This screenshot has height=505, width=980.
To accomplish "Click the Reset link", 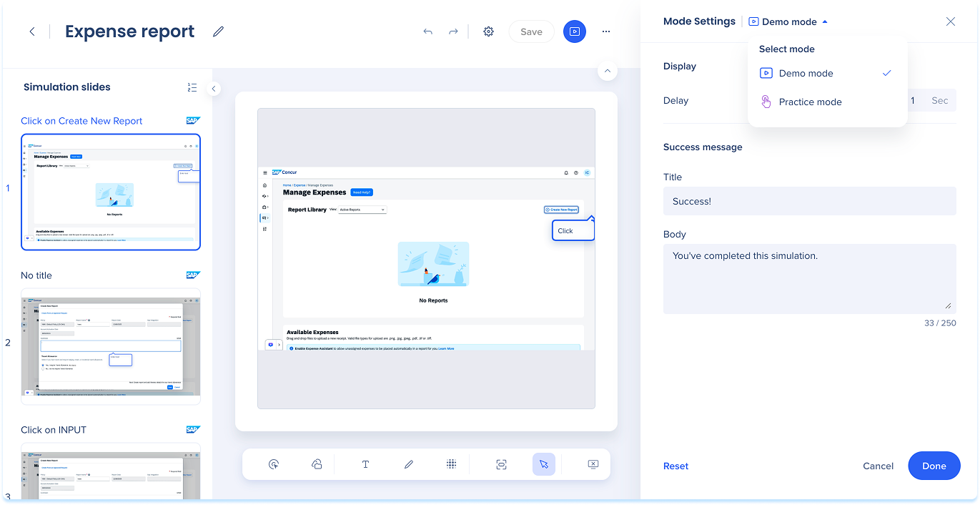I will (x=675, y=466).
